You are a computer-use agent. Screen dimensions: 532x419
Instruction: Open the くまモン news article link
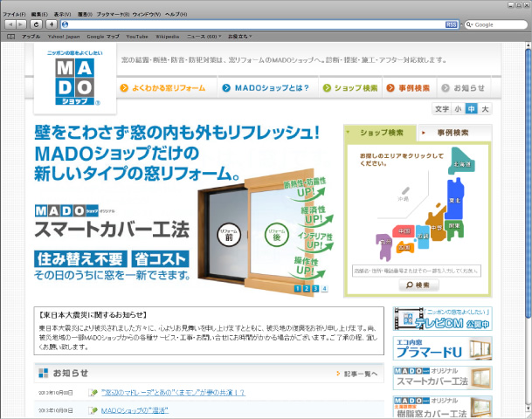[x=173, y=393]
